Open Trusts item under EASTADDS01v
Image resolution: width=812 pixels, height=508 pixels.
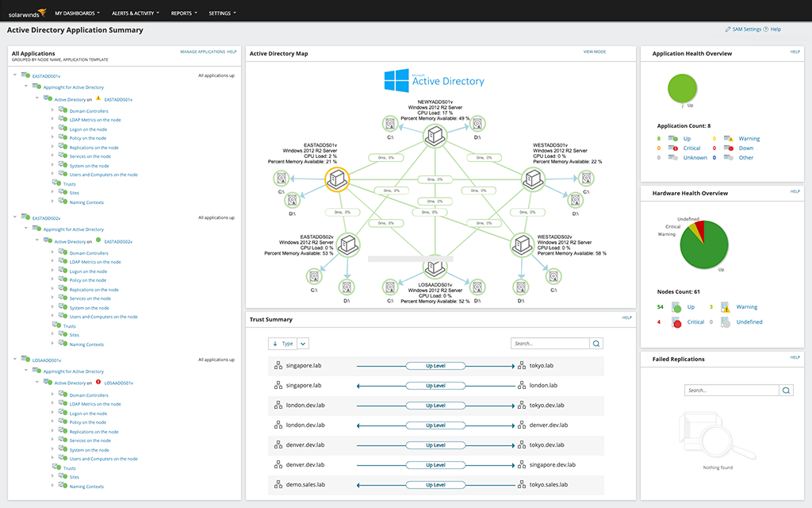[70, 184]
